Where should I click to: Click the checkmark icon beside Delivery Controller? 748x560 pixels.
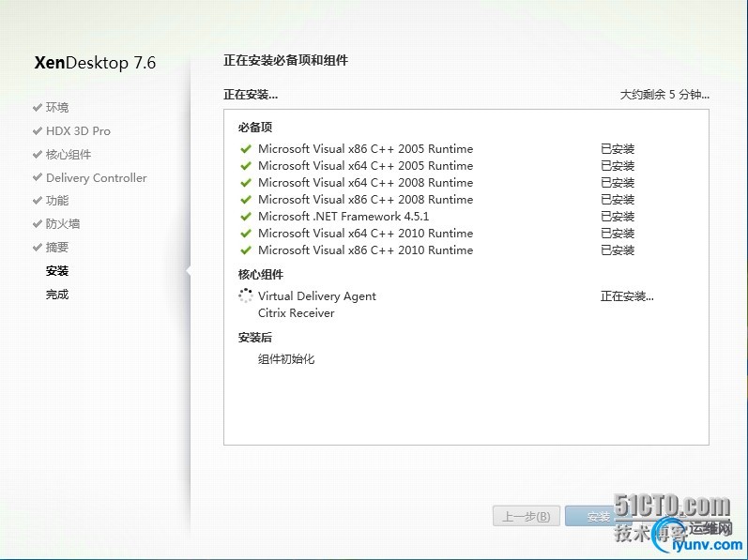tap(38, 177)
